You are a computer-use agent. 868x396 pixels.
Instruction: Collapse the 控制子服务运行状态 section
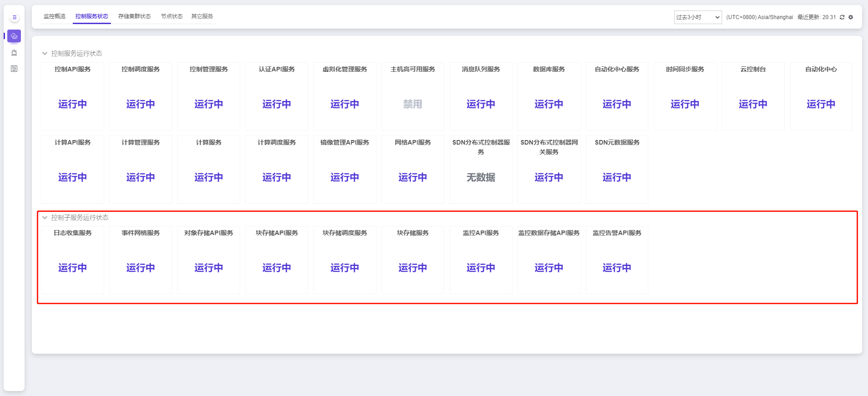(x=45, y=218)
